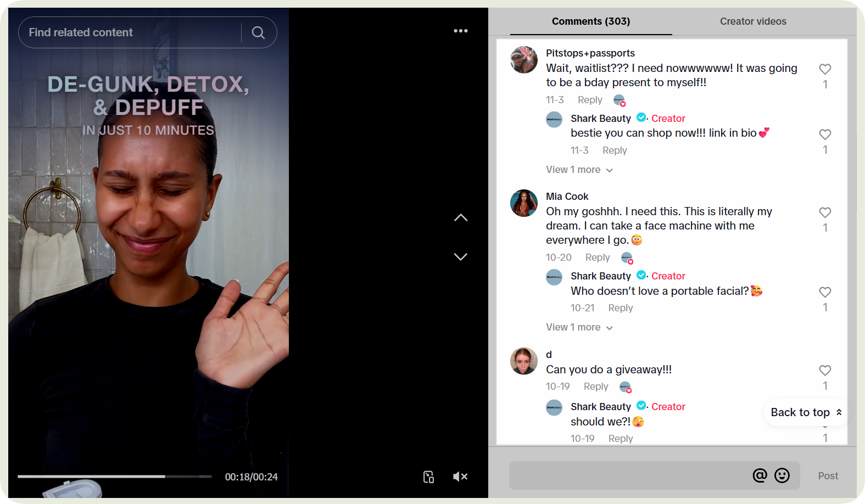The height and width of the screenshot is (504, 865).
Task: Click Shark Beauty avatar on 'should we?!' reply
Action: coord(554,408)
